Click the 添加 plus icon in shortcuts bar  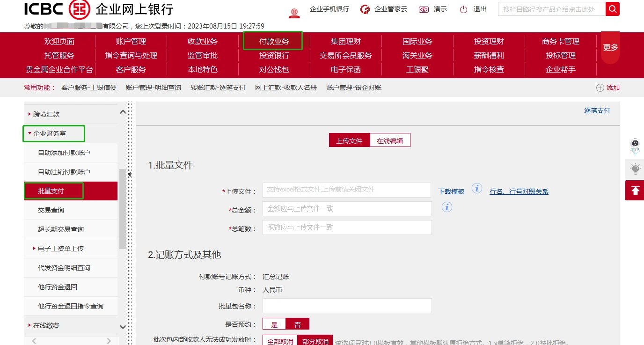click(x=600, y=88)
